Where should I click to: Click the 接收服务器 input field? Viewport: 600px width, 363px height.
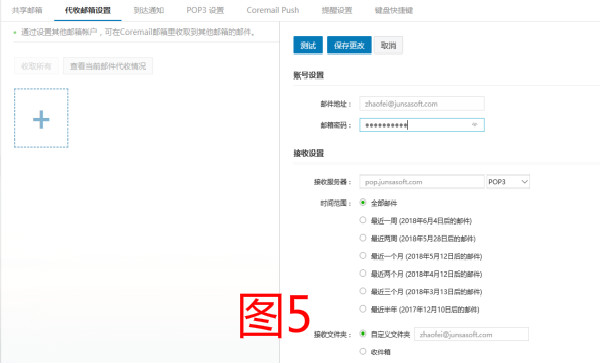422,182
